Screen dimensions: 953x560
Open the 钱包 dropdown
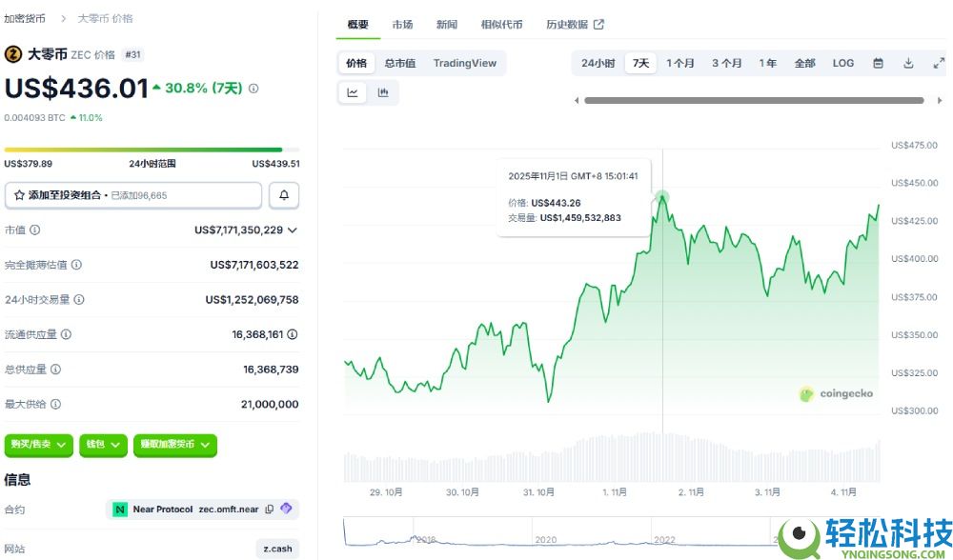(103, 445)
